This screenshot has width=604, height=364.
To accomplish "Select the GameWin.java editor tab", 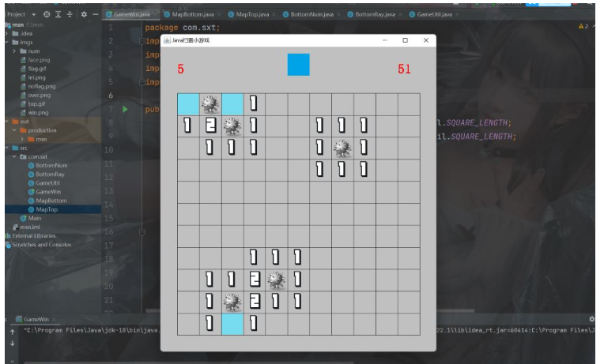I will (132, 14).
